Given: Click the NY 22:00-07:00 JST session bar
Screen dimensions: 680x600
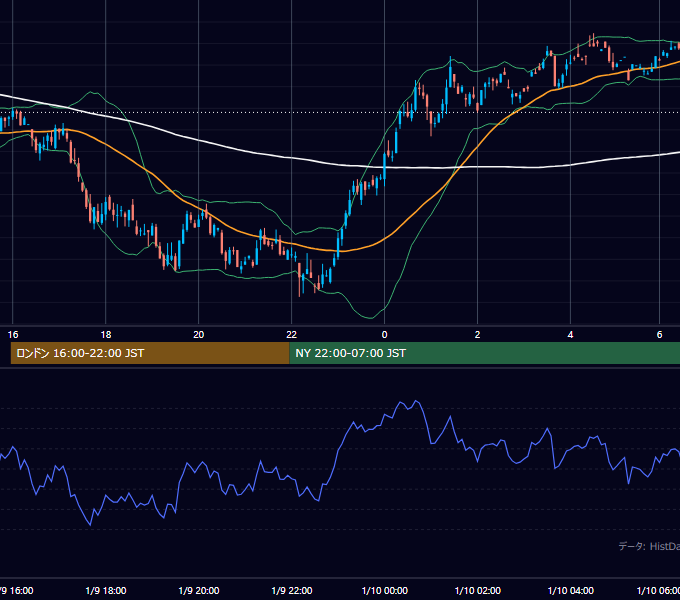Looking at the screenshot, I should click(x=484, y=353).
